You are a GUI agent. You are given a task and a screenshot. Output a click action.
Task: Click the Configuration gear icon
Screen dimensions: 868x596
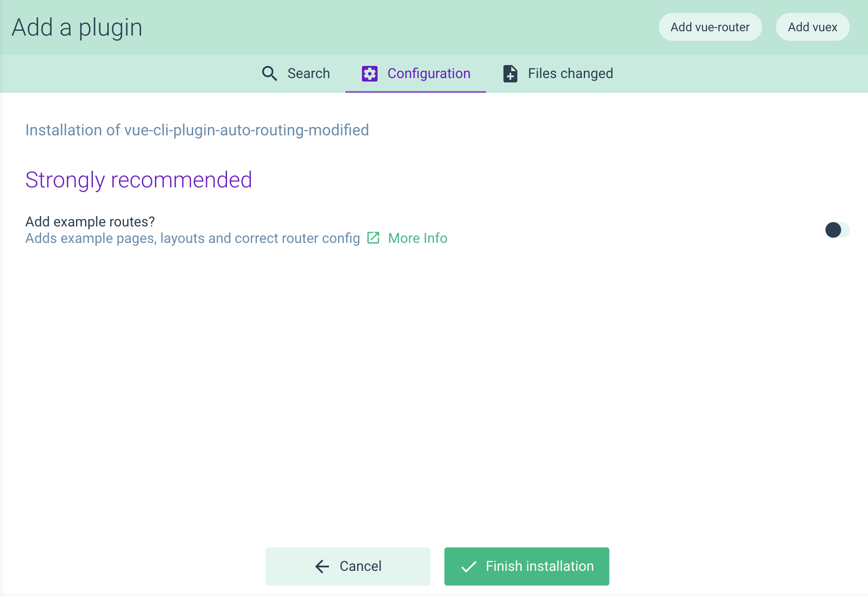[369, 73]
